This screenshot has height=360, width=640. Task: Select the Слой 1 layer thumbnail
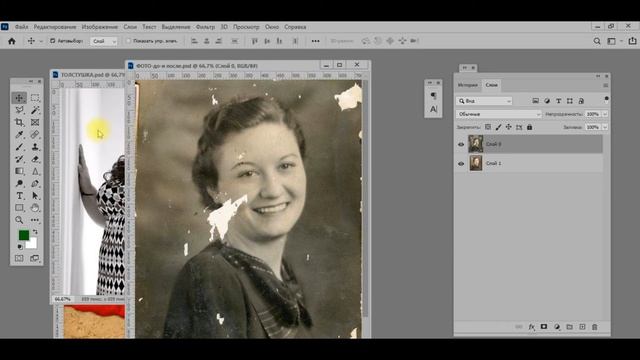pyautogui.click(x=476, y=163)
